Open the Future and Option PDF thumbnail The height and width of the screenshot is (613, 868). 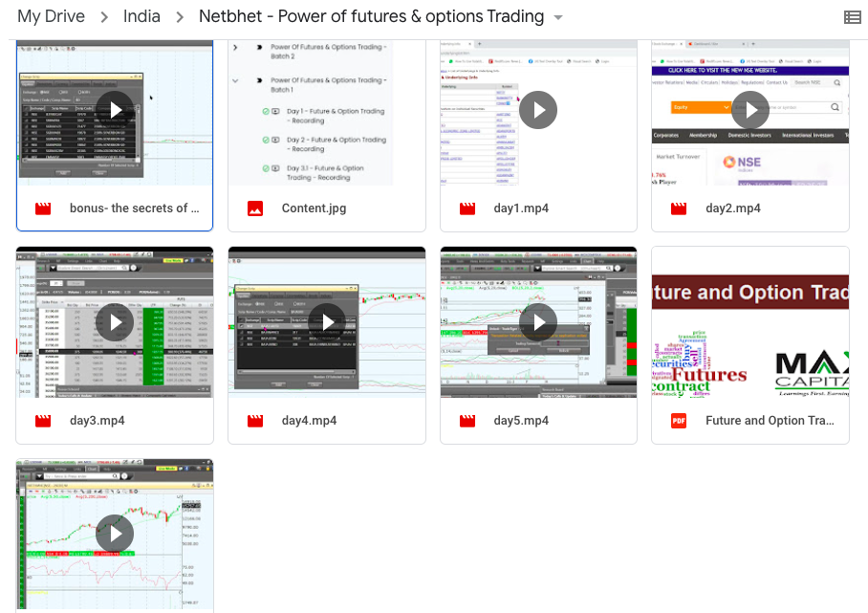pos(750,322)
